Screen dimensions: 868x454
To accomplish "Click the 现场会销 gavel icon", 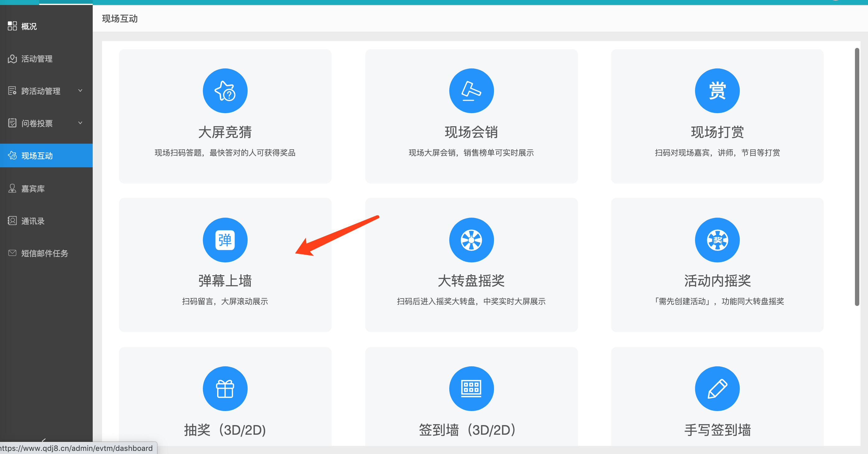I will 471,91.
